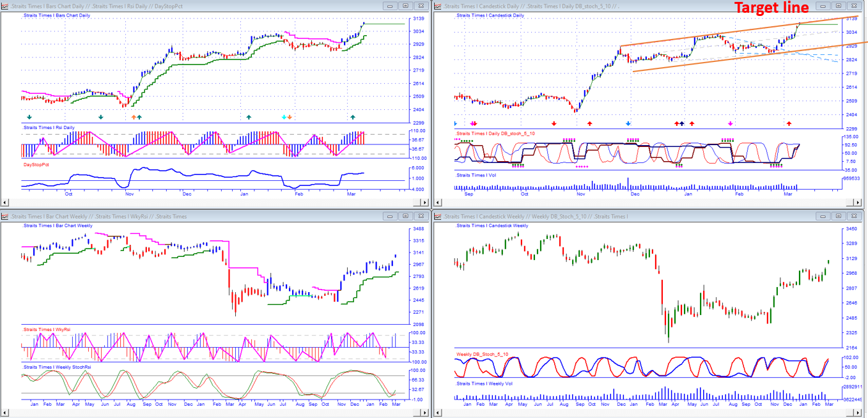Minimize the Candlestick Daily window
868x418 pixels.
point(823,6)
